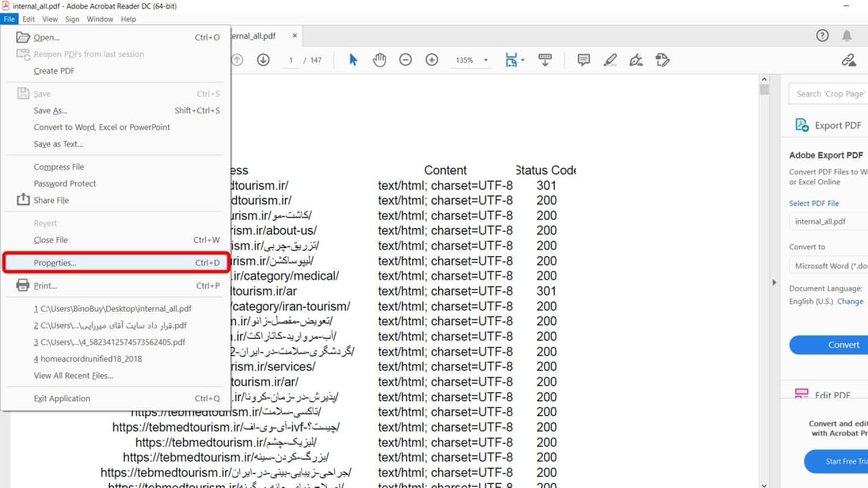This screenshot has height=488, width=868.
Task: Click the Search 'Crop Page' field
Action: (829, 94)
